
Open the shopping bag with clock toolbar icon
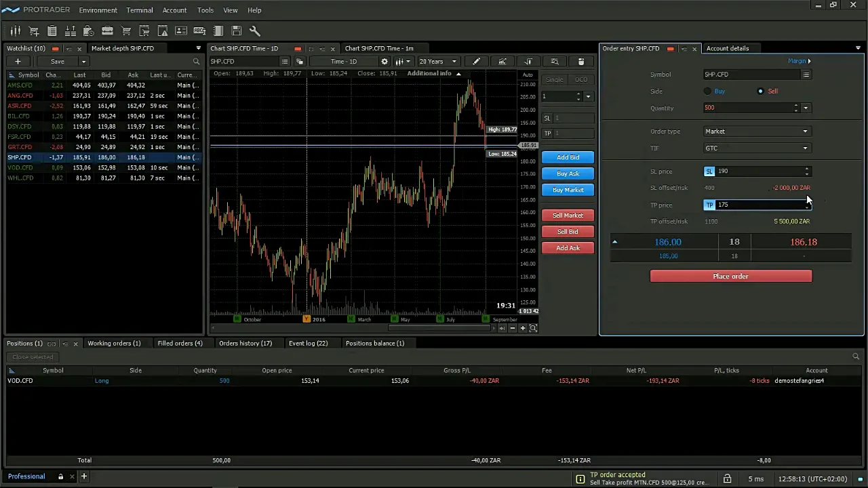(89, 30)
